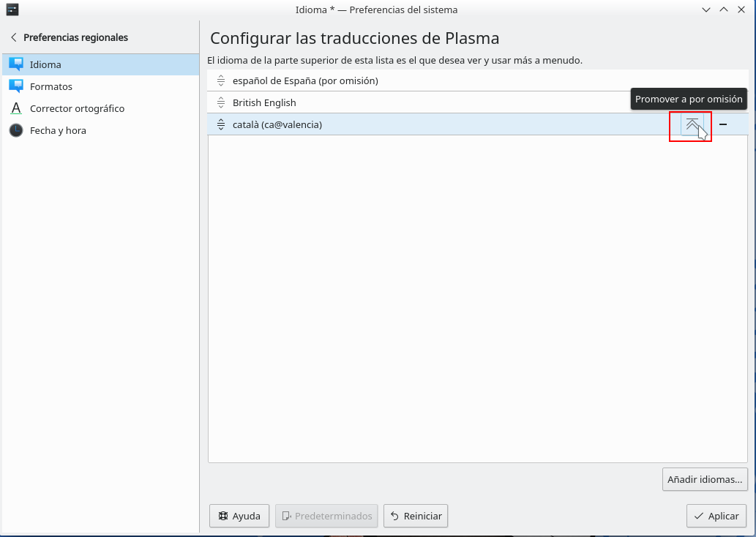
Task: Open the Formatos section
Action: (50, 86)
